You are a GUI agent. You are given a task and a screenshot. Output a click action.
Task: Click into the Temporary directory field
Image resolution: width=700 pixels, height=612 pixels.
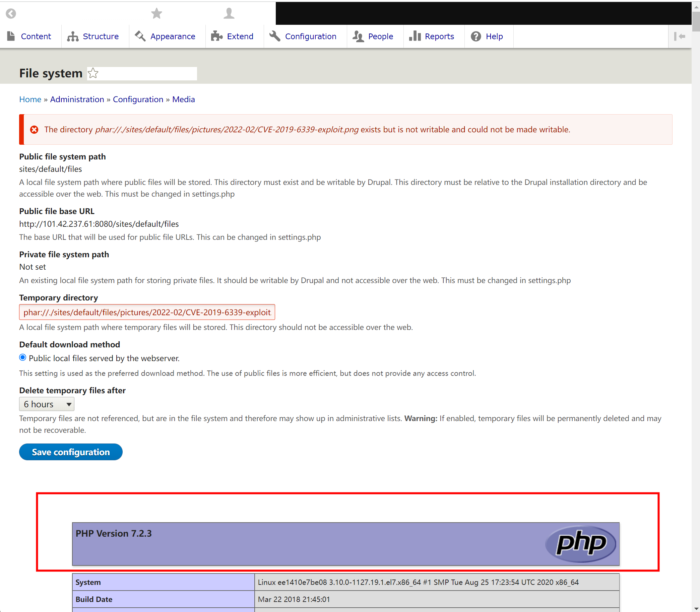coord(147,312)
